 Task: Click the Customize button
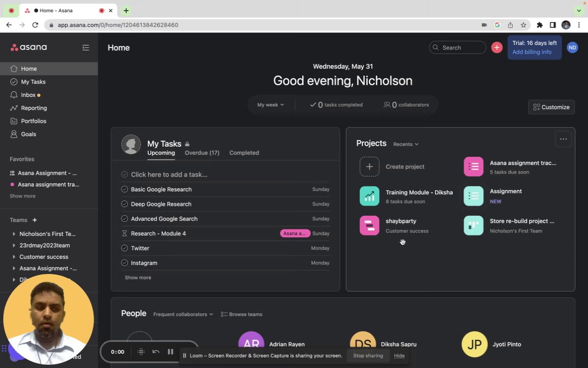pyautogui.click(x=551, y=107)
